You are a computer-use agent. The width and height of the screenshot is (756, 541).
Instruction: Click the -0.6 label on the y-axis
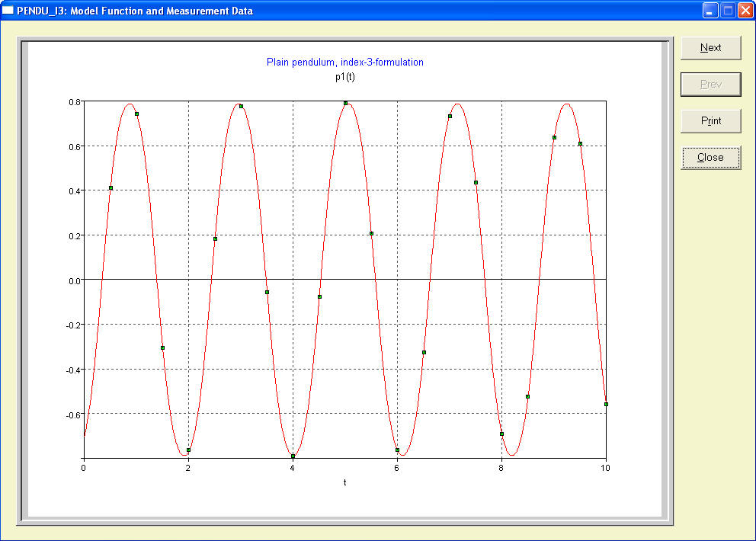coord(74,414)
